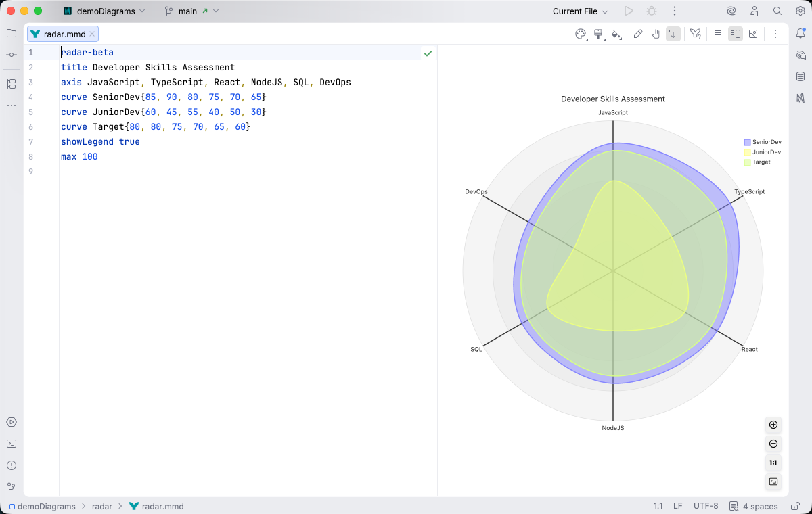Switch to editor-only view
The height and width of the screenshot is (514, 812).
tap(718, 34)
